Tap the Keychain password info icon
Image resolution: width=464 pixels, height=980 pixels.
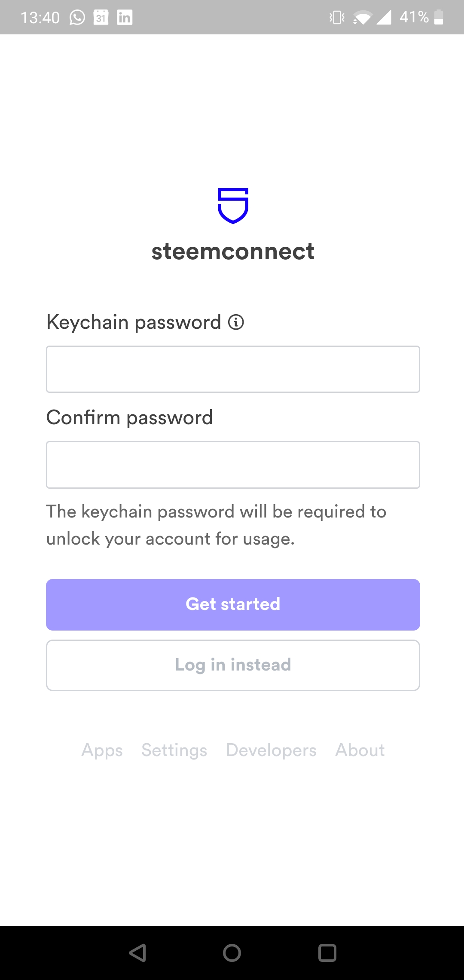click(x=236, y=322)
